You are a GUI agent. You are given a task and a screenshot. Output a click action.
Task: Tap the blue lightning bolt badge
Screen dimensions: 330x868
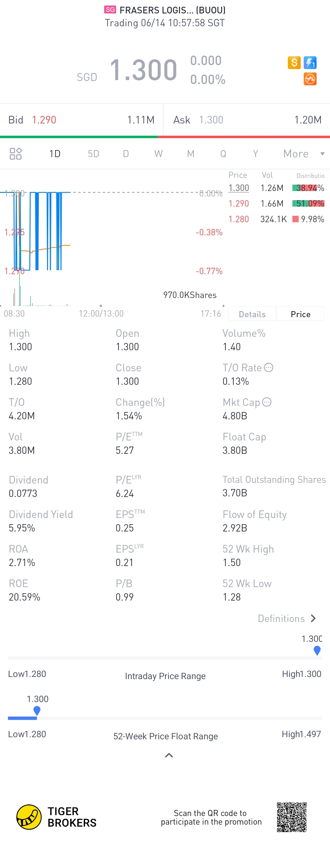[310, 62]
